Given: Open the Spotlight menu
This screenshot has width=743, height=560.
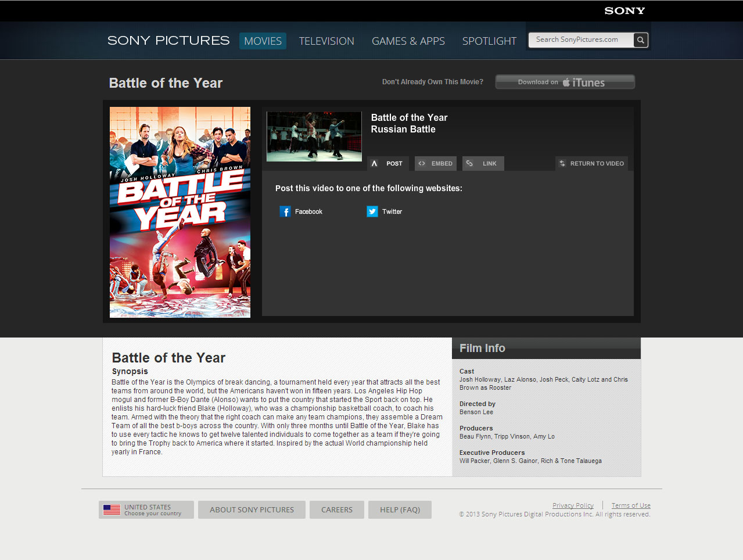Looking at the screenshot, I should [489, 41].
